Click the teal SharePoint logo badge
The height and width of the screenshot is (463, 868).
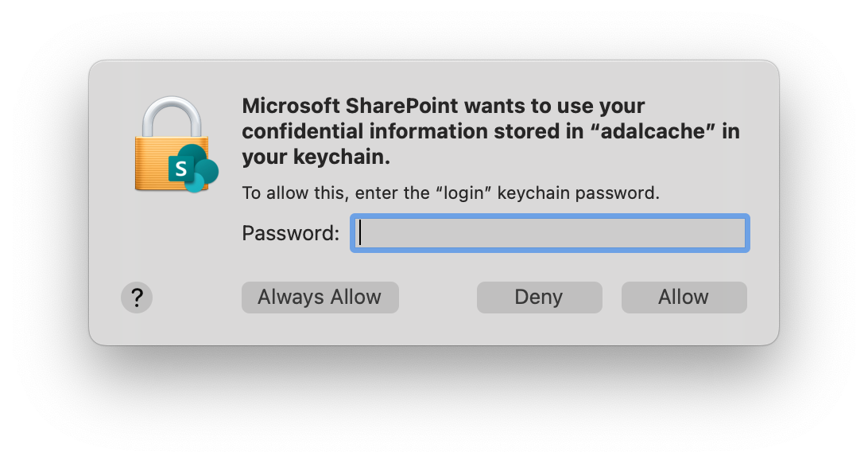195,169
